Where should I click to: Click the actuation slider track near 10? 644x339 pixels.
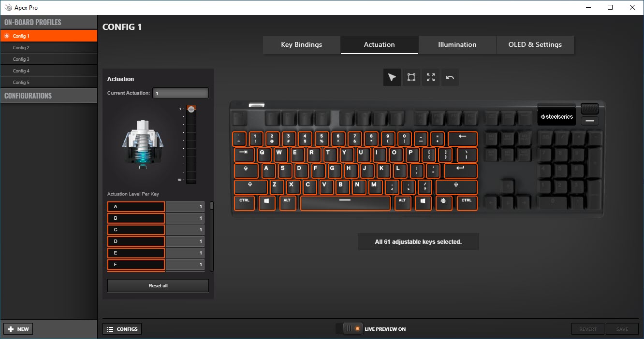coord(191,179)
